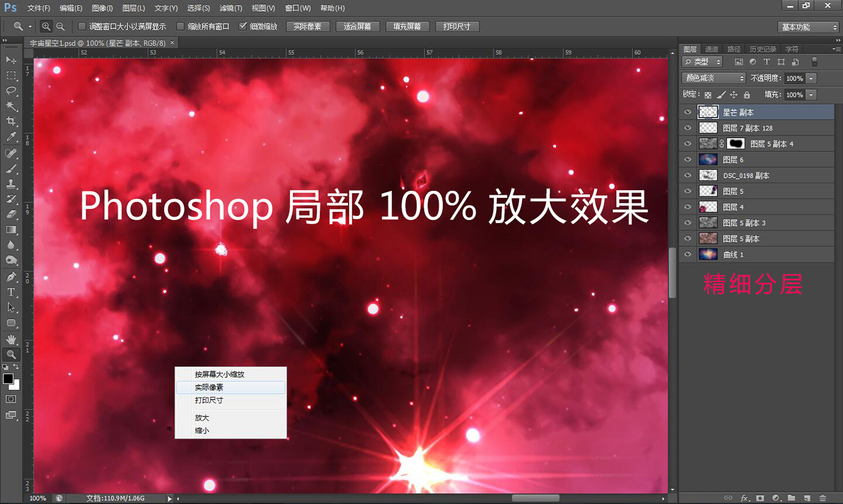The image size is (843, 504).
Task: Click the 实际像素 options bar button
Action: [x=308, y=26]
